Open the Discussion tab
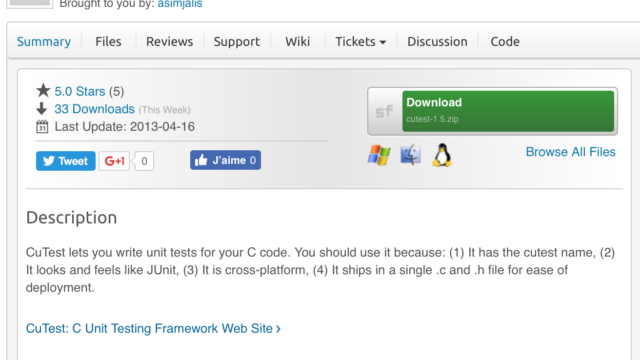Viewport: 640px width, 360px height. [437, 42]
